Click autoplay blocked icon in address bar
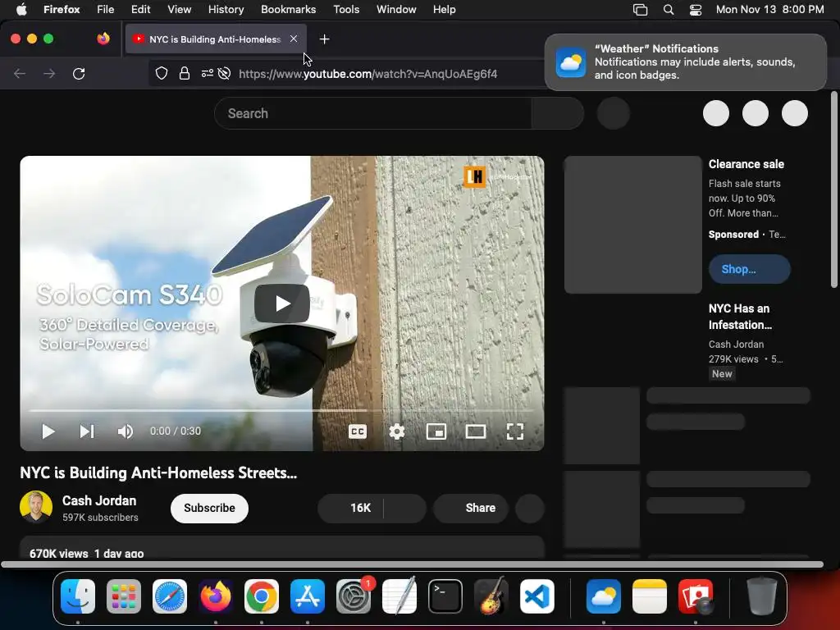This screenshot has height=630, width=840. [x=225, y=73]
